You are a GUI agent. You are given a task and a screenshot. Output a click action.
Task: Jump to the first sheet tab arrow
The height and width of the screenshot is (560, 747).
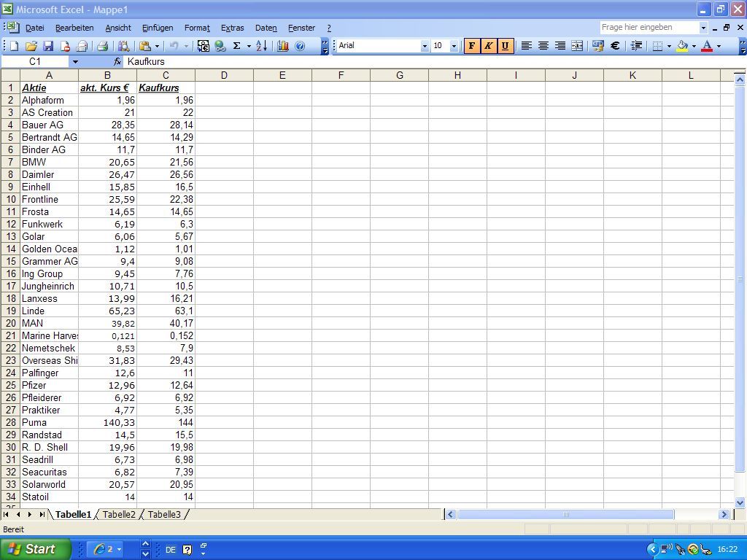(x=6, y=514)
